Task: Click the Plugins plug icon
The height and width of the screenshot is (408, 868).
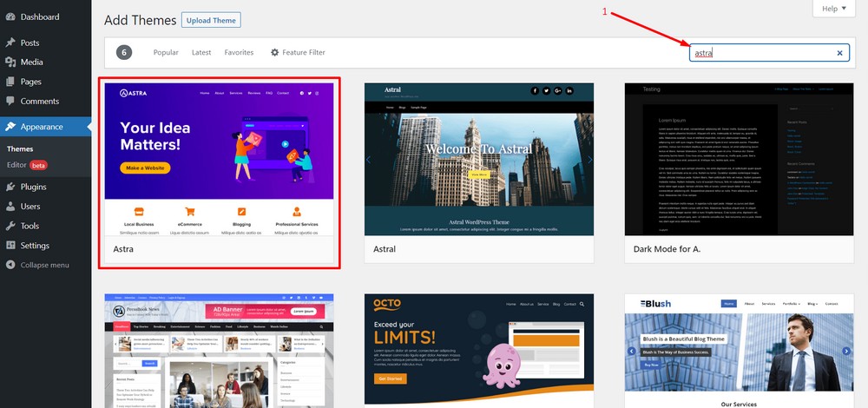Action: pos(10,187)
